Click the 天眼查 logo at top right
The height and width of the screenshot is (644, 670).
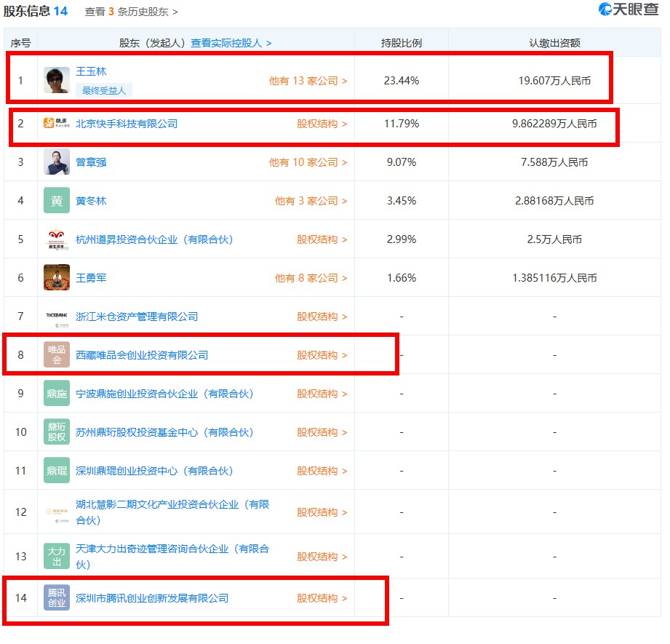tap(628, 9)
